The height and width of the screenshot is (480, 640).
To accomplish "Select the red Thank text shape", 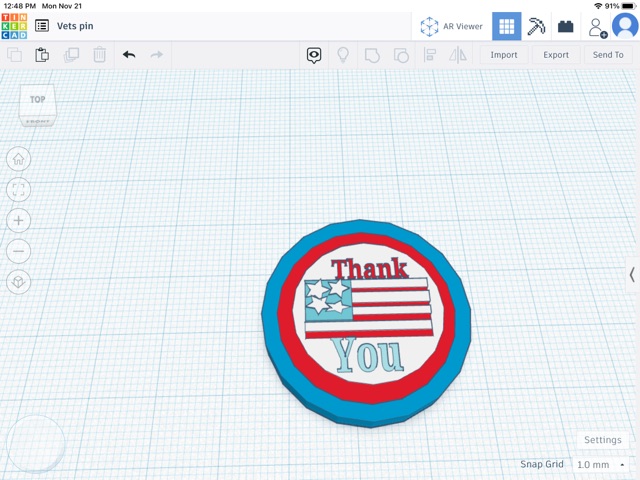I will pyautogui.click(x=369, y=268).
